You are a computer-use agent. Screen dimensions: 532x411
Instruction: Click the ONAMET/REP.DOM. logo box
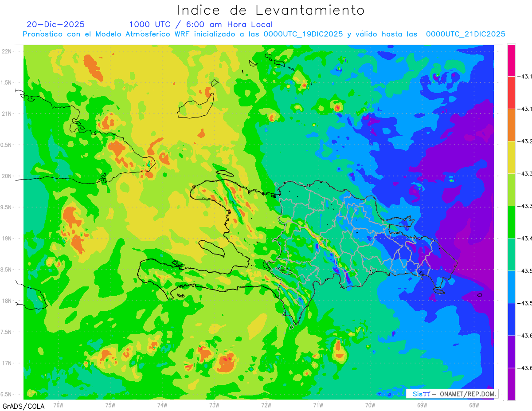coord(452,394)
